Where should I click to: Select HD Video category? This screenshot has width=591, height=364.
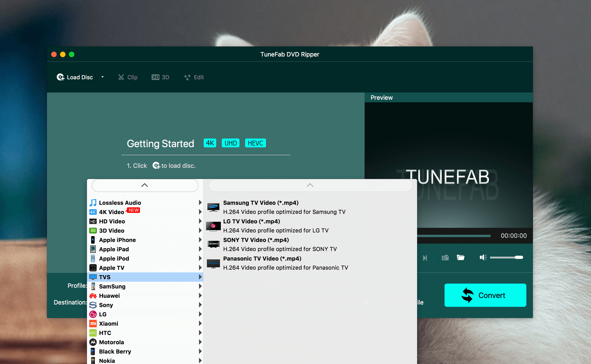point(145,221)
